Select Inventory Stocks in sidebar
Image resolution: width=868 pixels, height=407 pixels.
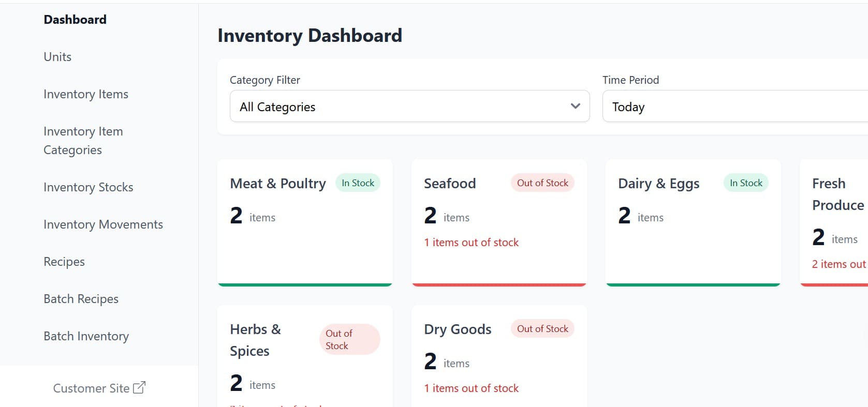tap(89, 187)
